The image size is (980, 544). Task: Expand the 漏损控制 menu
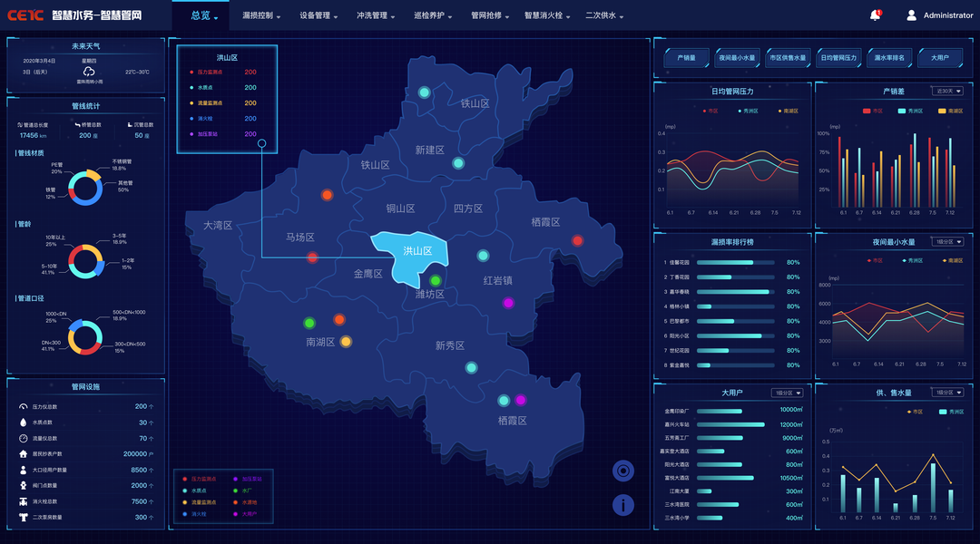[261, 15]
